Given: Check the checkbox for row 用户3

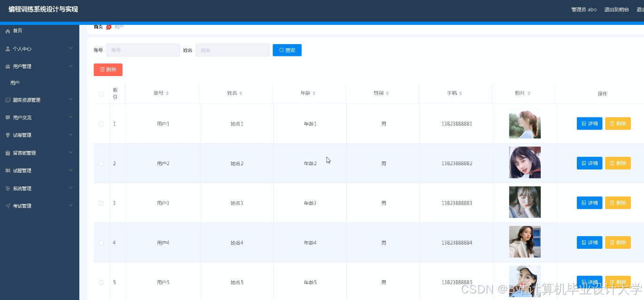Looking at the screenshot, I should tap(101, 203).
